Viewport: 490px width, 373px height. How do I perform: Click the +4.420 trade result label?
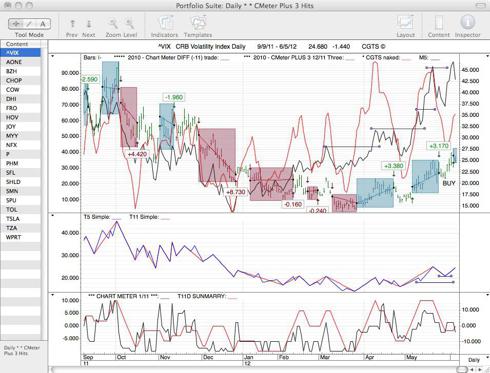tap(137, 154)
